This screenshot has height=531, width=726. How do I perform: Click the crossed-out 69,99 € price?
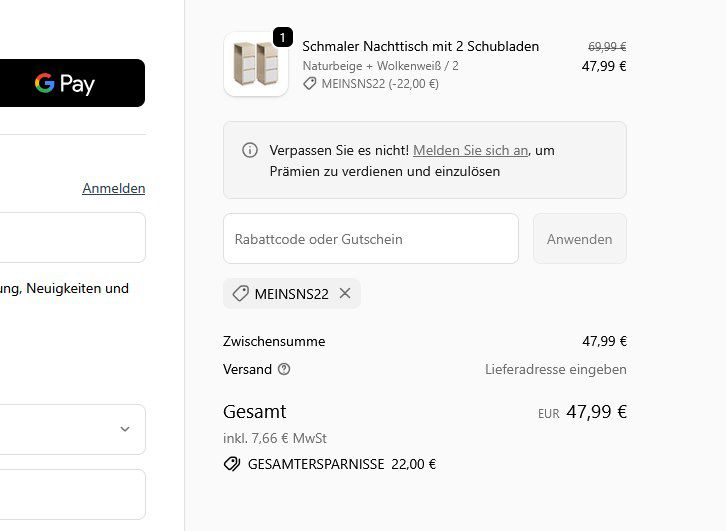pos(606,46)
